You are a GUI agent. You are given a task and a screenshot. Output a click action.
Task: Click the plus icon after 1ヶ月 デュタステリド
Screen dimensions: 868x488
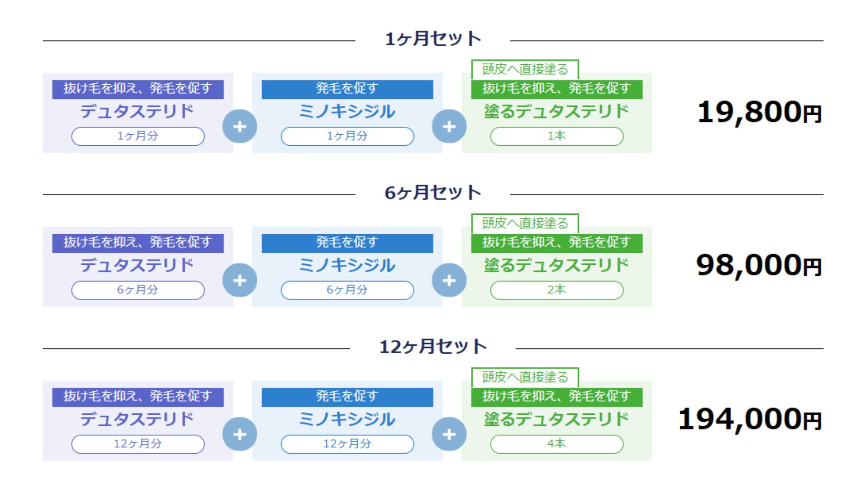[240, 126]
